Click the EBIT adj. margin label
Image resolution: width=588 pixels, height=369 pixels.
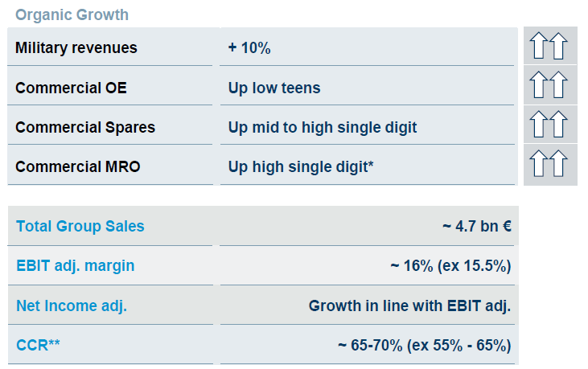(x=76, y=266)
